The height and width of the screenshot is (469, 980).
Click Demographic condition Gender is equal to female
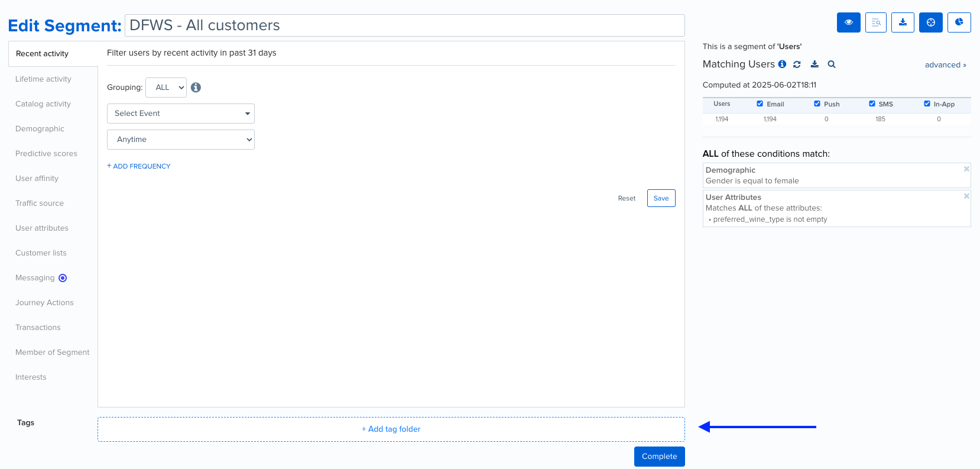pos(836,176)
